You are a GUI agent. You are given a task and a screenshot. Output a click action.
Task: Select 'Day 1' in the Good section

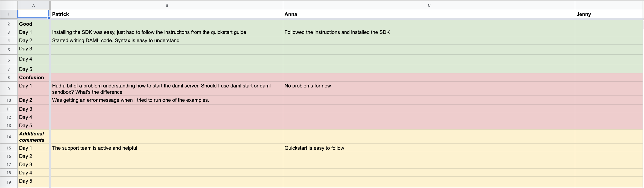[33, 32]
